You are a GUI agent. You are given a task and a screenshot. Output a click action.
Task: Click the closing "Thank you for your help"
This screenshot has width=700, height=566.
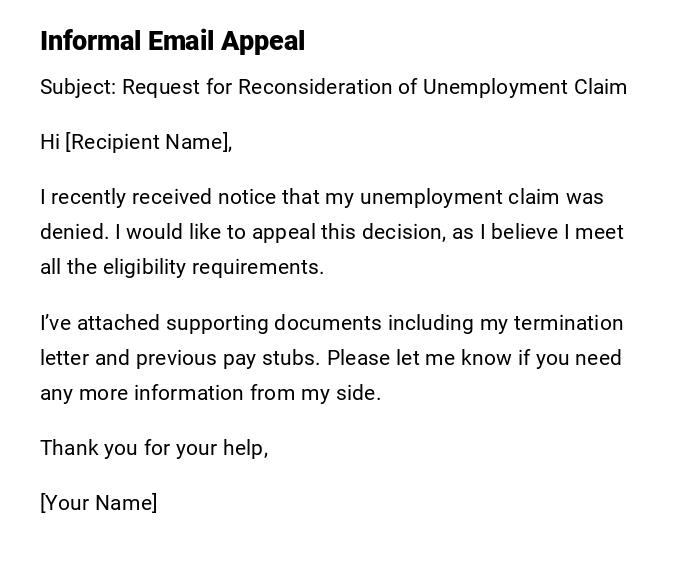point(153,448)
